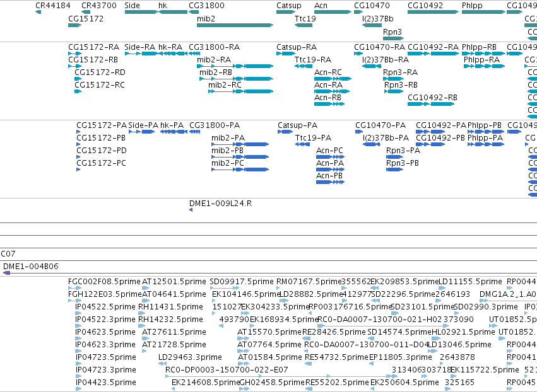Select the CR43700 gene label

[99, 6]
